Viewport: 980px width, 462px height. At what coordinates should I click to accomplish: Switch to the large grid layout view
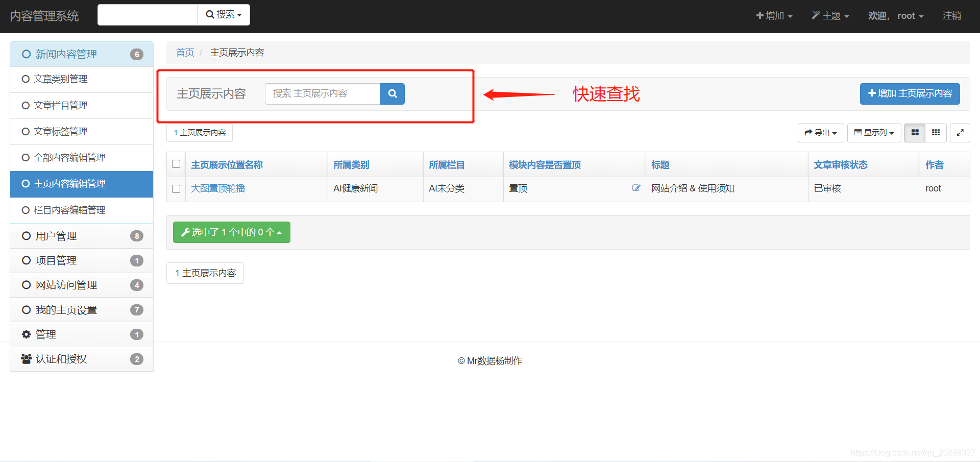[x=915, y=133]
